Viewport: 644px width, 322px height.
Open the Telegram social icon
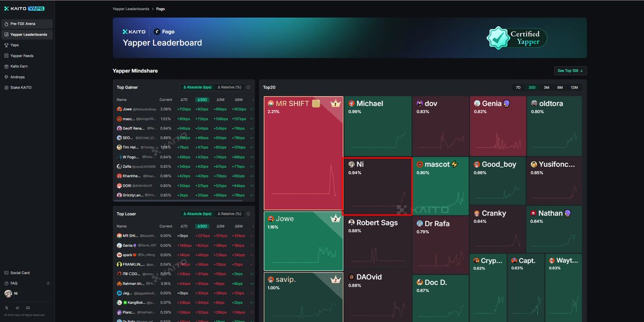(x=17, y=308)
